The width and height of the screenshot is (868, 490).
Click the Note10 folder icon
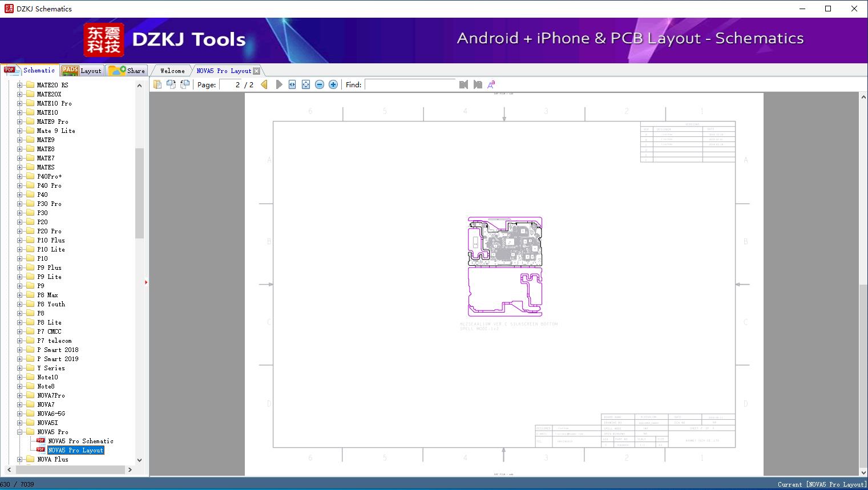coord(30,377)
